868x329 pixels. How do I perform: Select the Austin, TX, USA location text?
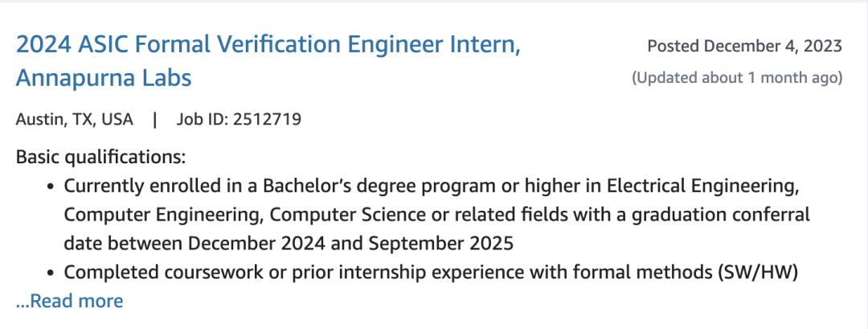pyautogui.click(x=74, y=119)
